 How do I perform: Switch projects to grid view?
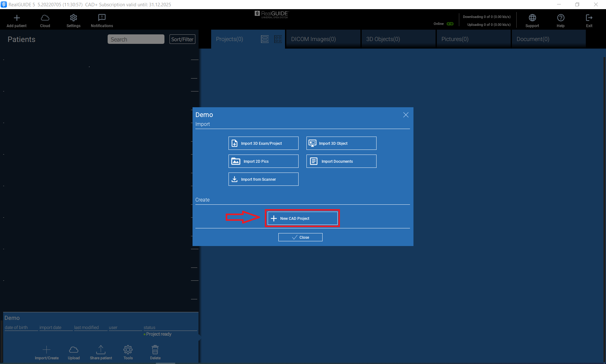point(278,39)
